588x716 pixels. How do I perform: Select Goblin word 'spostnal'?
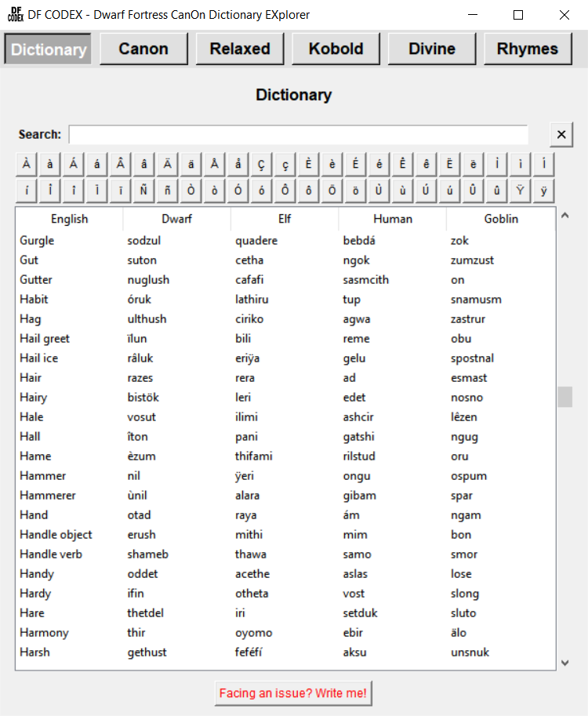pyautogui.click(x=472, y=358)
